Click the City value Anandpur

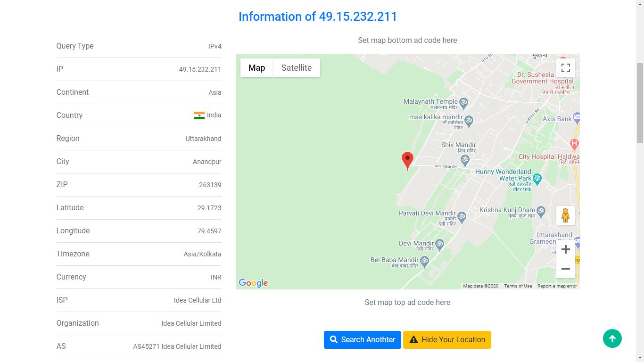tap(207, 162)
